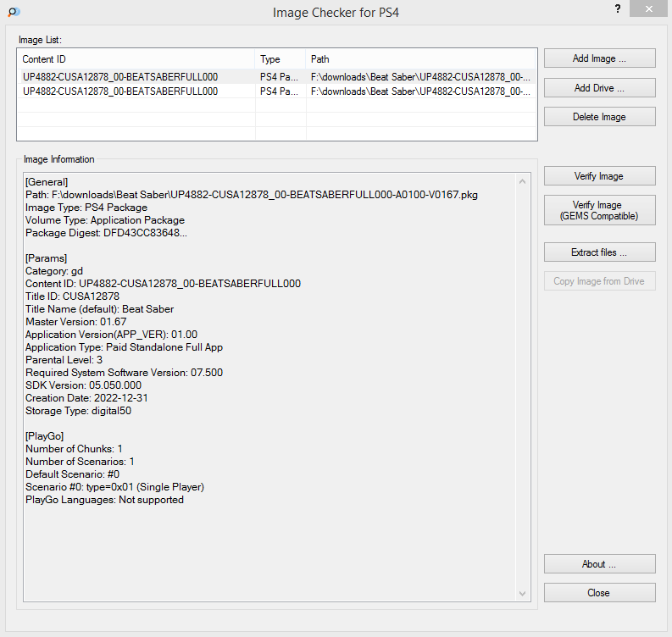This screenshot has width=672, height=637.
Task: Click the up arrow of the information scrollbar
Action: 522,181
